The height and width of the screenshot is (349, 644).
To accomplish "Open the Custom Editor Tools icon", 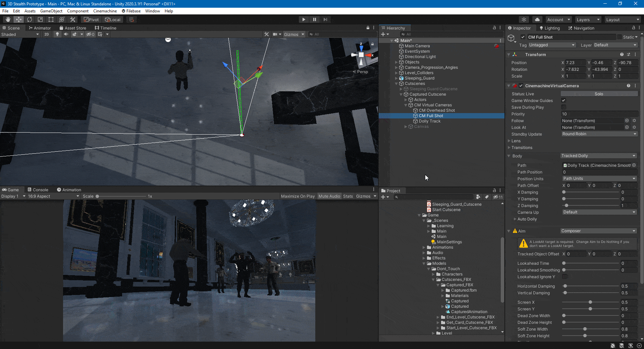I will [x=72, y=19].
